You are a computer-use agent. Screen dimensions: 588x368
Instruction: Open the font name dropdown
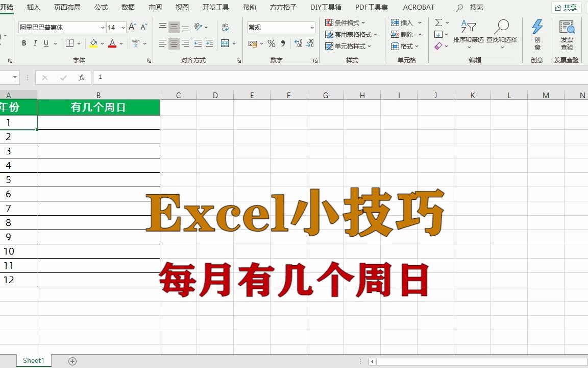(103, 27)
